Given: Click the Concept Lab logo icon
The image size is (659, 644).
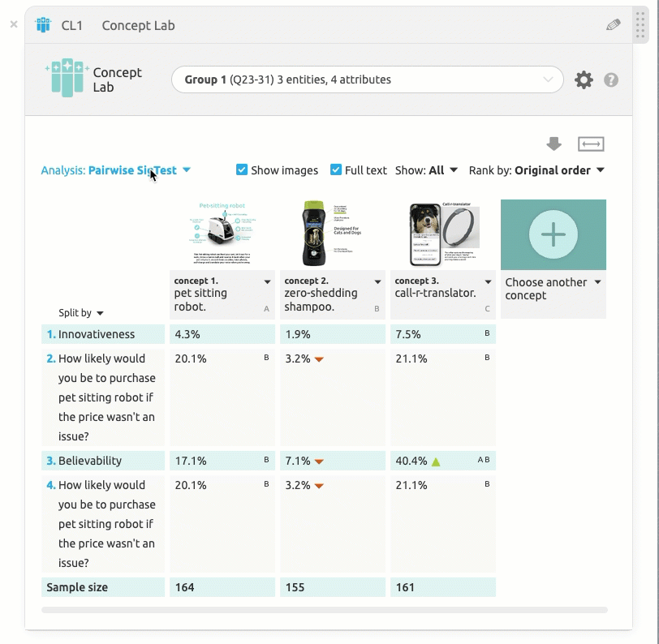Looking at the screenshot, I should pyautogui.click(x=67, y=79).
